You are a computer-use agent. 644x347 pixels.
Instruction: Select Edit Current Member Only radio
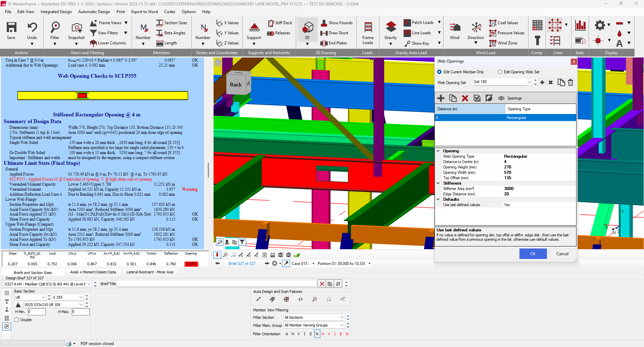[x=440, y=72]
